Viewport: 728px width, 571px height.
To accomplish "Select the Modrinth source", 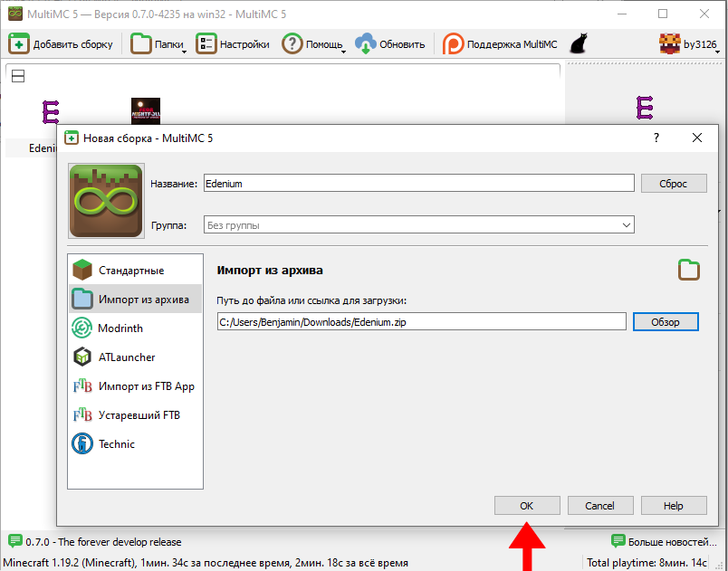I will [135, 328].
